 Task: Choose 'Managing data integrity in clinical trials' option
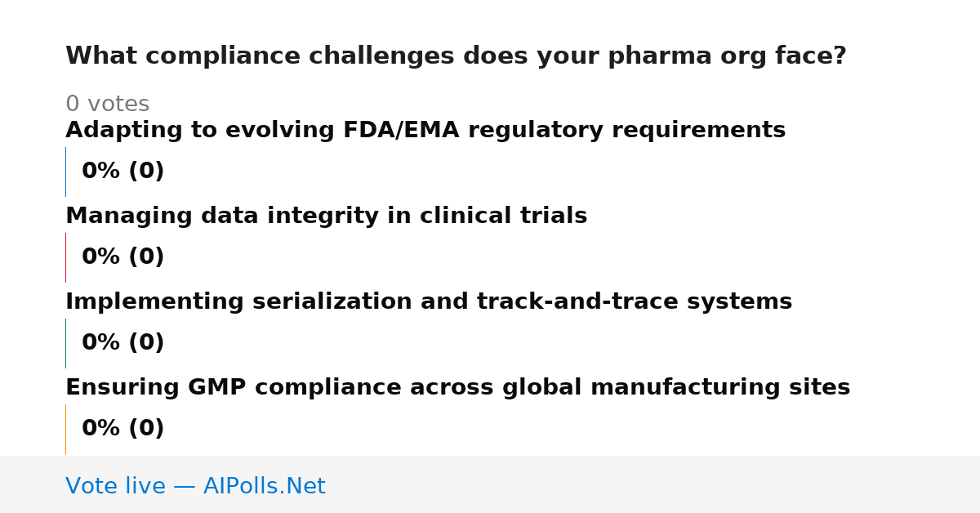click(x=326, y=216)
